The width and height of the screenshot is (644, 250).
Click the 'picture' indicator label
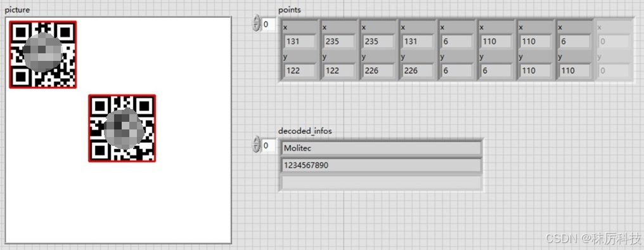coord(17,10)
